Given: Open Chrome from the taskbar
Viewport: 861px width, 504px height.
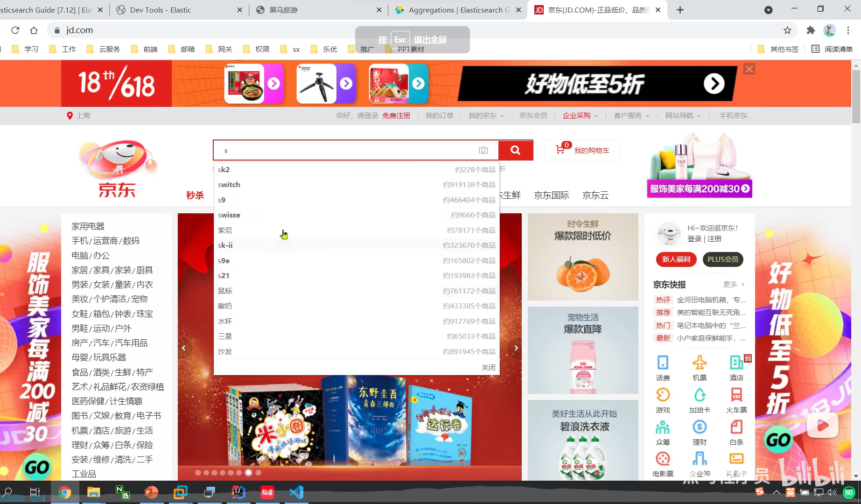Looking at the screenshot, I should (65, 492).
